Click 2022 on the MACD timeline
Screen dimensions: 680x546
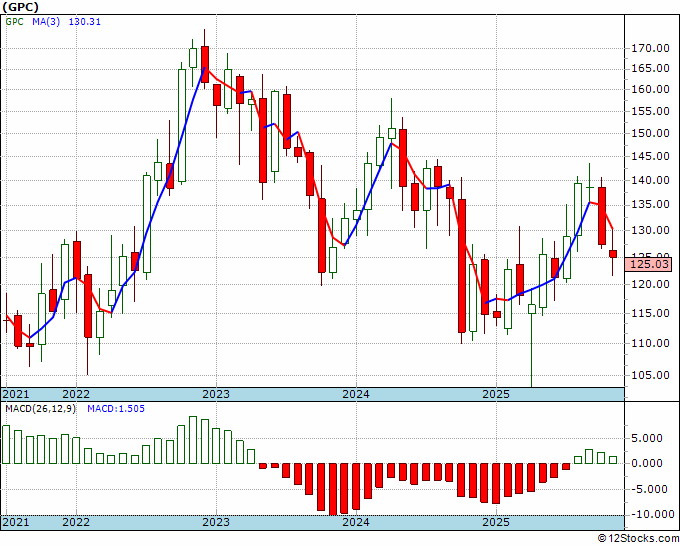pyautogui.click(x=76, y=522)
